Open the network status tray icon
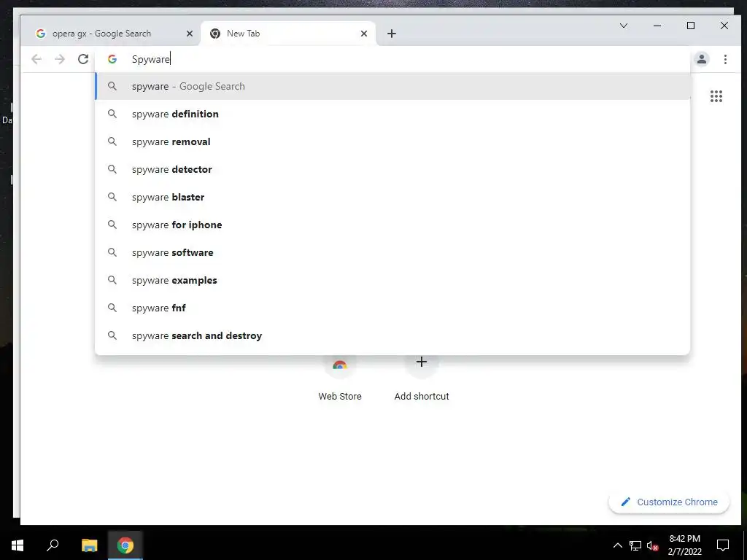The height and width of the screenshot is (560, 747). click(635, 545)
